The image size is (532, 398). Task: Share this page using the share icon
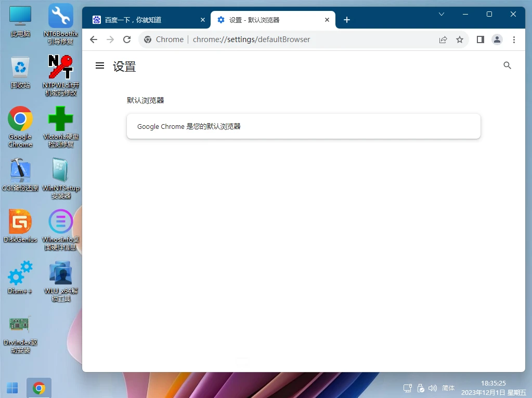click(443, 39)
